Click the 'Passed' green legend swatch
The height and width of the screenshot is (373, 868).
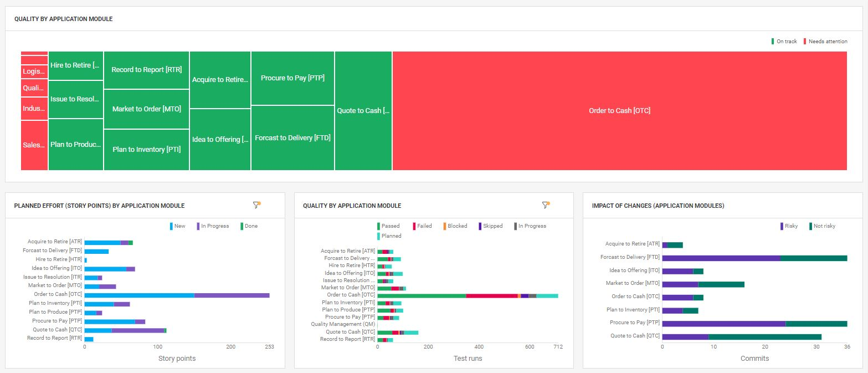tap(379, 226)
